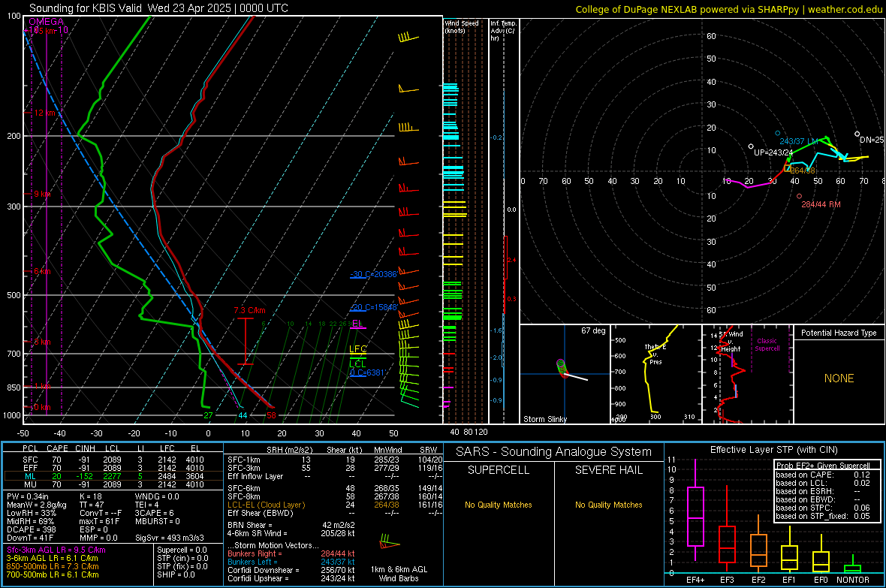Click the 0 C=6381' freezing level label
This screenshot has width=886, height=588.
point(367,372)
